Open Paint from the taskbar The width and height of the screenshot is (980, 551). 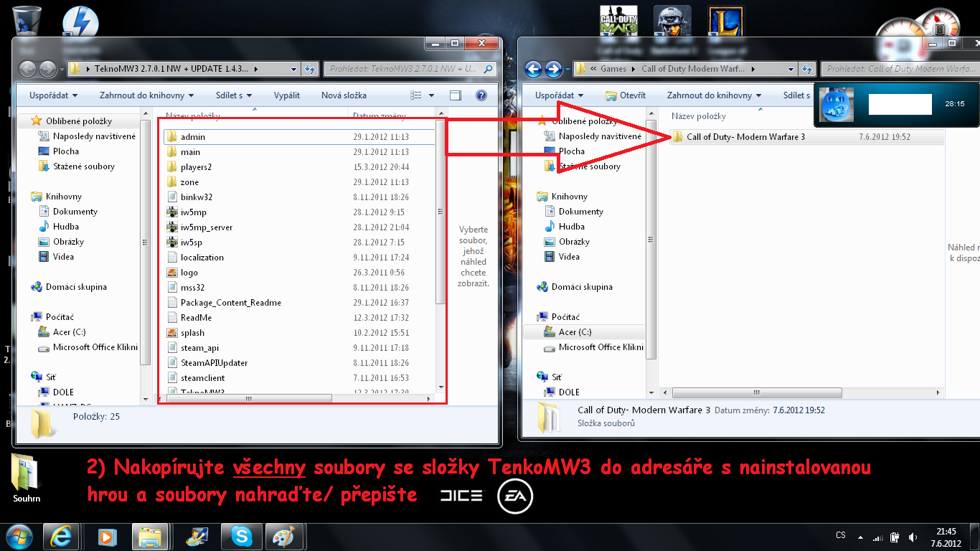[285, 536]
